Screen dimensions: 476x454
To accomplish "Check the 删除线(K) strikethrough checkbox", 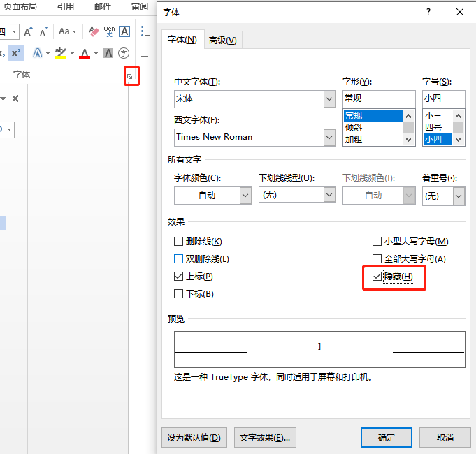I will [x=178, y=242].
